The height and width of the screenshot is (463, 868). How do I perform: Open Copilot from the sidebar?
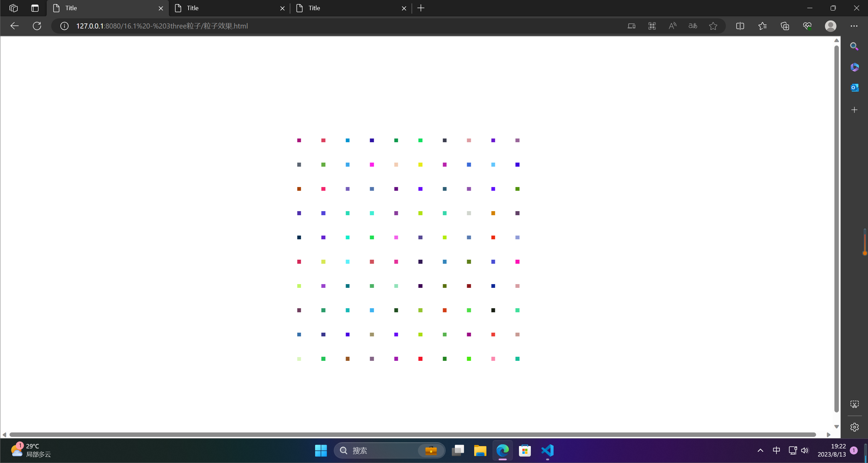854,67
